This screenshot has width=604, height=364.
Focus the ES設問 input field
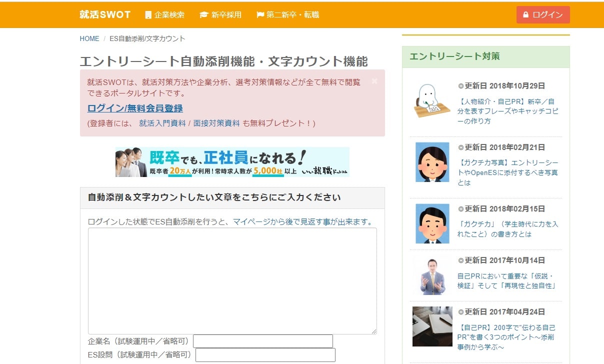(x=265, y=355)
